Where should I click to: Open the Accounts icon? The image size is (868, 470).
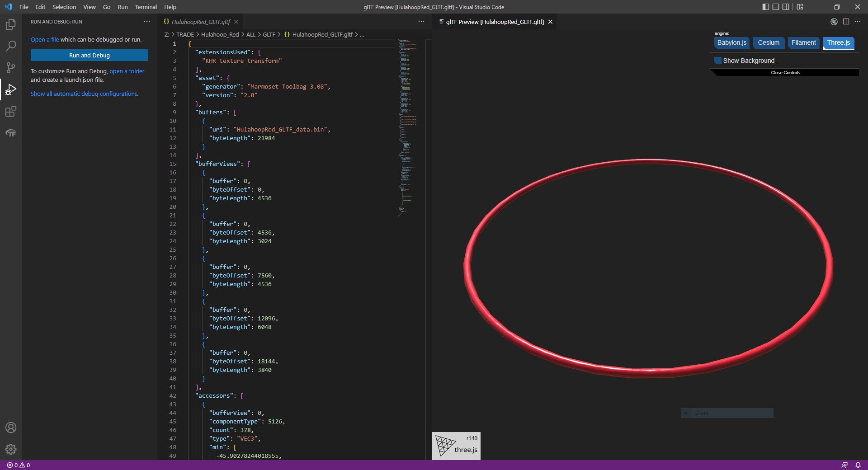(x=10, y=428)
